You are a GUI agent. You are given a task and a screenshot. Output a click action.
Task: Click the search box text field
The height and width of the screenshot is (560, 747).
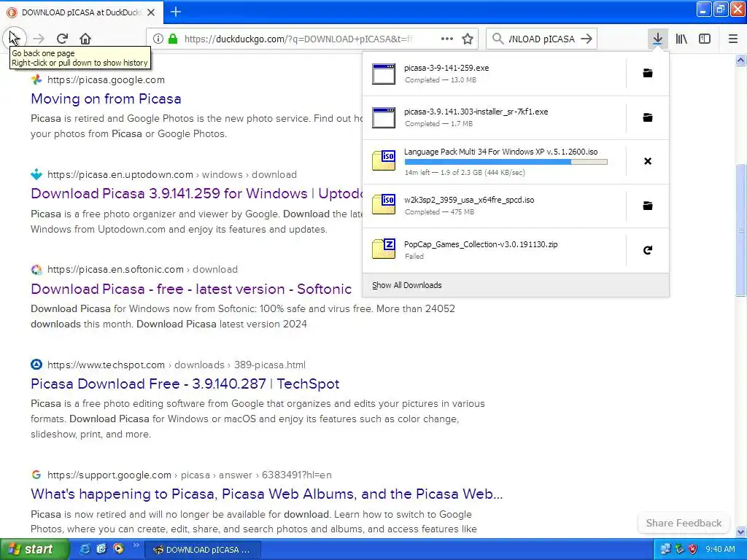[541, 39]
